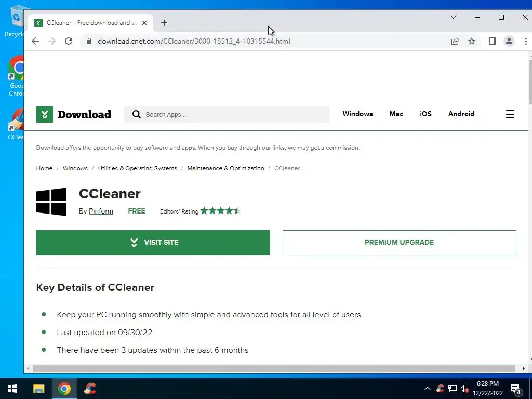Screen dimensions: 532x399
Task: Click the Windows breadcrumb link
Action: tap(75, 168)
